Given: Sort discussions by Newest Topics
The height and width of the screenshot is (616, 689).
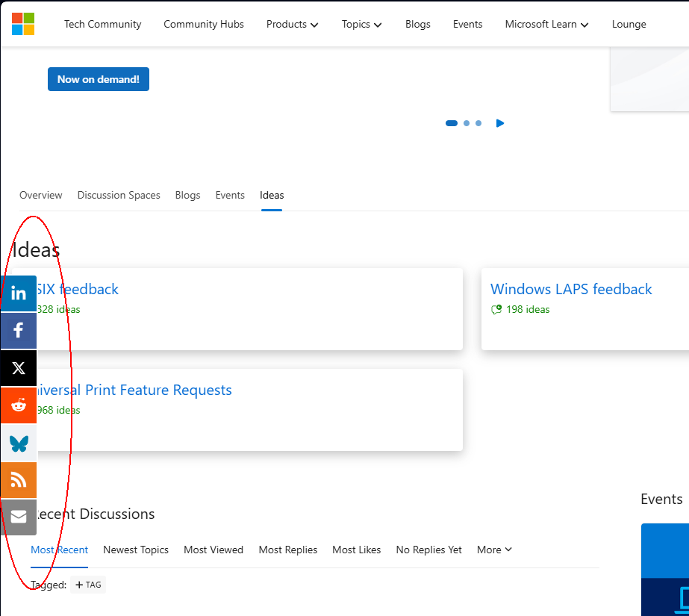Looking at the screenshot, I should [136, 550].
